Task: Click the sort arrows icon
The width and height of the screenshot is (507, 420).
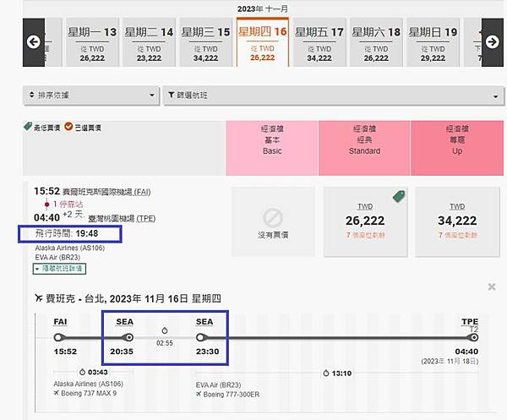Action: pos(32,95)
